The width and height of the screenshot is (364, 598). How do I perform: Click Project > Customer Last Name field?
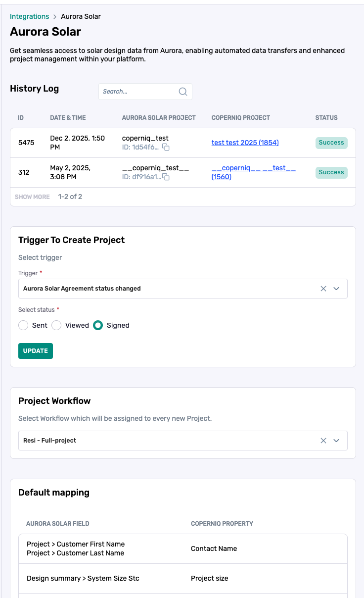(x=75, y=553)
